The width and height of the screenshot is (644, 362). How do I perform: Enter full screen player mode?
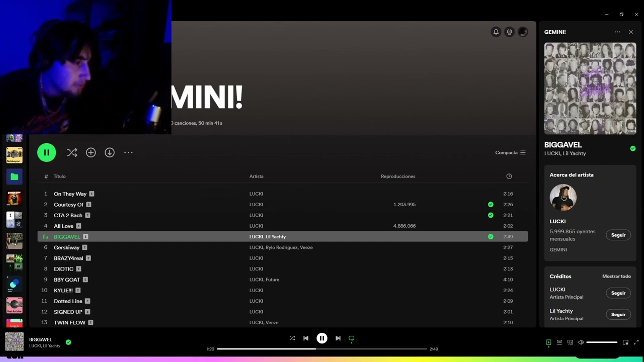coord(636,342)
